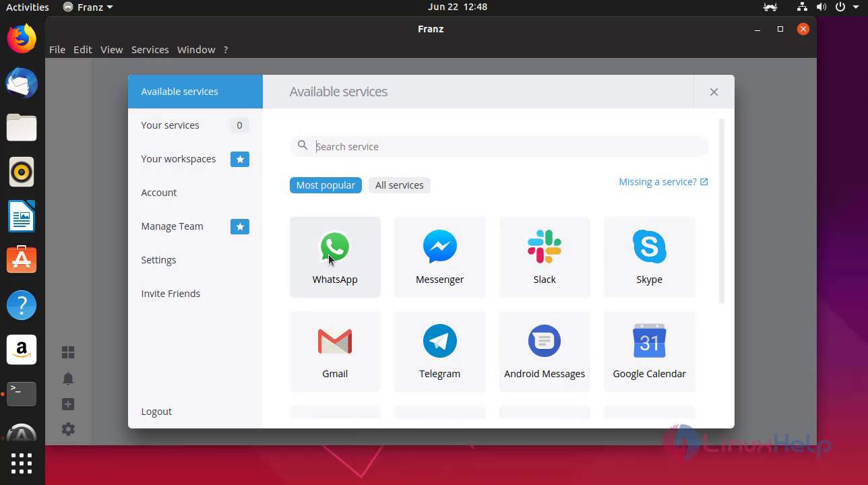868x485 pixels.
Task: Click Logout in the sidebar
Action: 156,412
